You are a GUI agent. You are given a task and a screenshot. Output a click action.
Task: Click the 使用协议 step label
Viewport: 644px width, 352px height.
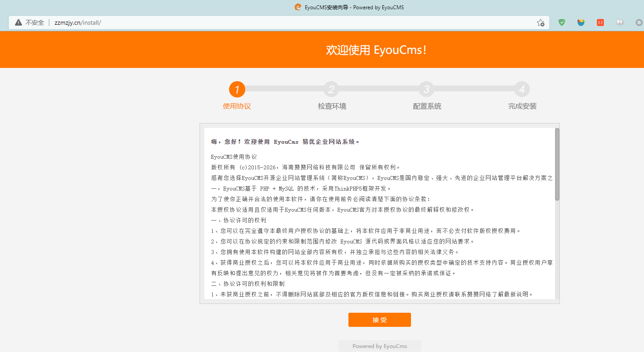click(237, 106)
